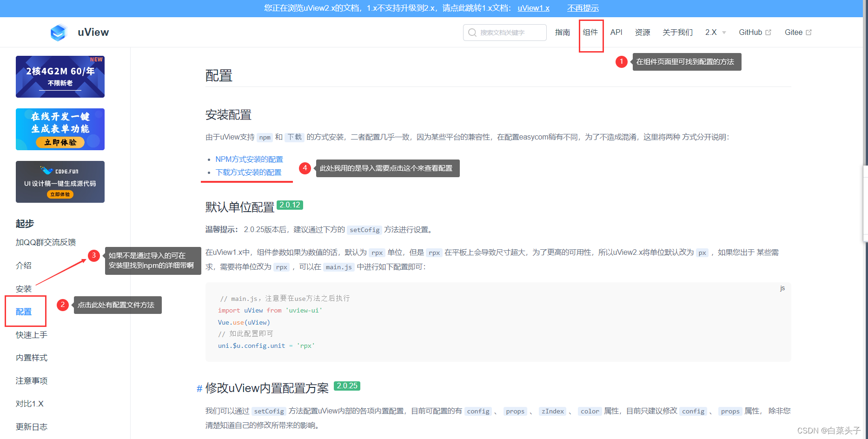Click the 2.0.25 badge near 修改uView内置配置方案
The height and width of the screenshot is (439, 868).
[x=347, y=386]
